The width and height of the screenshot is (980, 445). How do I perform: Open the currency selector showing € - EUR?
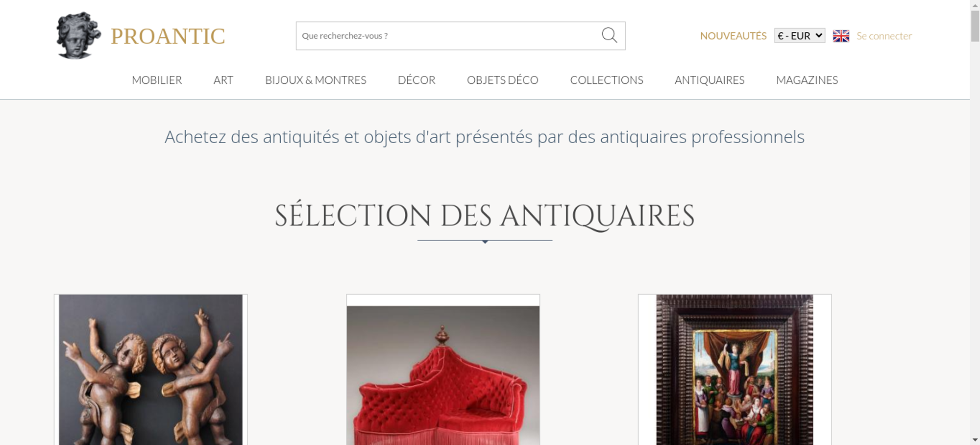pos(800,36)
